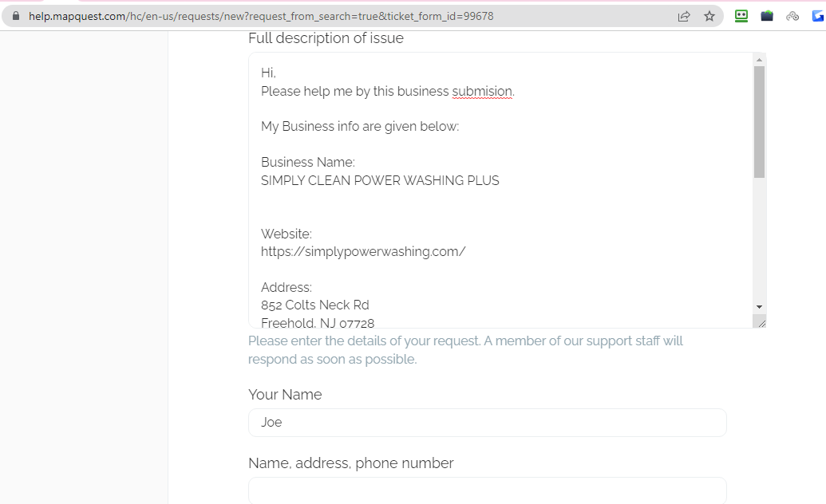Viewport: 826px width, 504px height.
Task: Click the "Full description of issue" label
Action: pyautogui.click(x=326, y=38)
